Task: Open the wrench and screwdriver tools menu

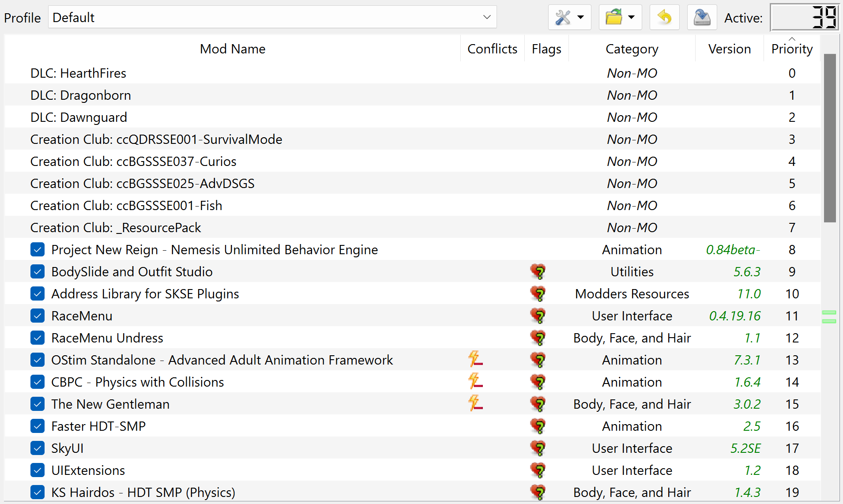Action: pyautogui.click(x=563, y=18)
